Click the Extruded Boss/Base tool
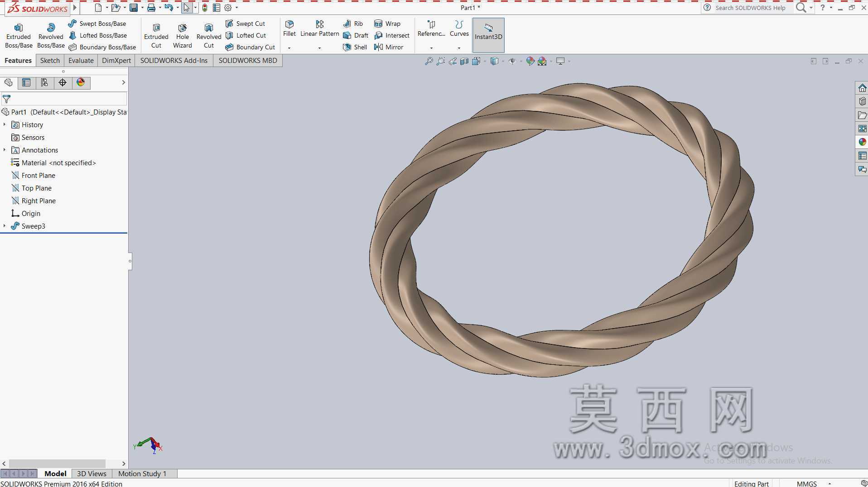Image resolution: width=868 pixels, height=487 pixels. 19,35
